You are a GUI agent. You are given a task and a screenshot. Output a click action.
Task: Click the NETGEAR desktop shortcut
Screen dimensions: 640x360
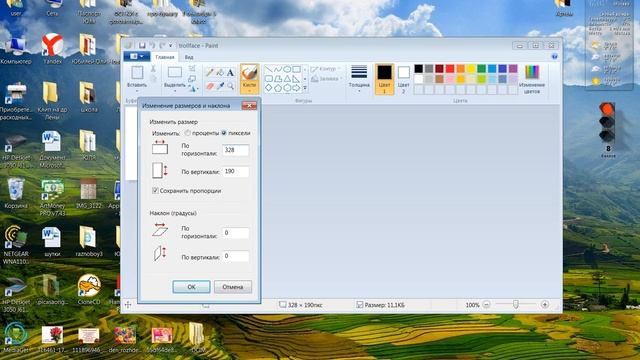pyautogui.click(x=16, y=244)
